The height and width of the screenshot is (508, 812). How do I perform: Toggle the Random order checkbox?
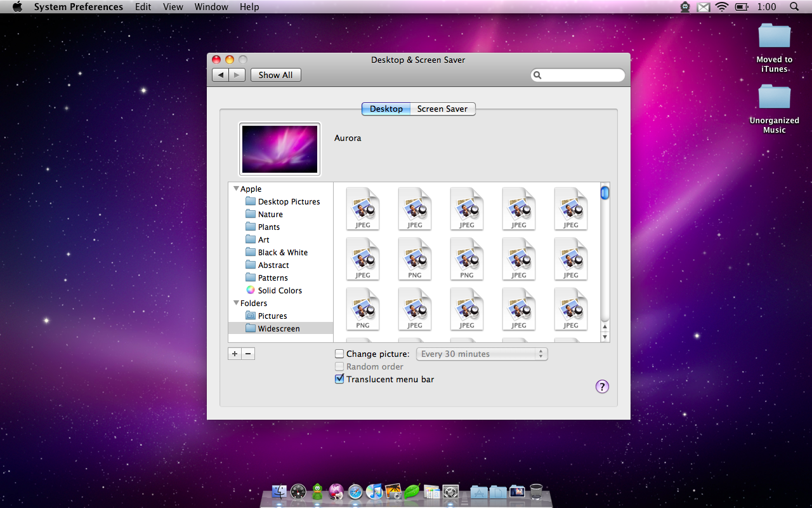point(339,366)
